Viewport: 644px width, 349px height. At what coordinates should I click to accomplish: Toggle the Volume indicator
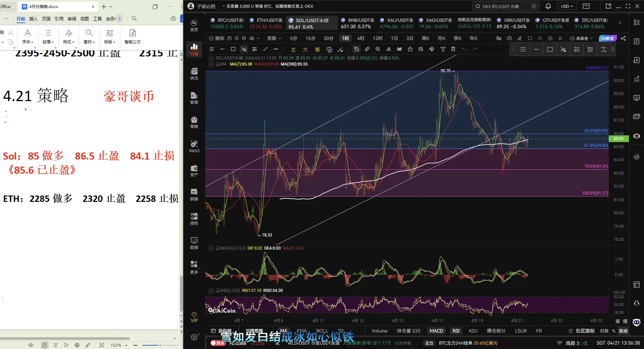point(380,331)
